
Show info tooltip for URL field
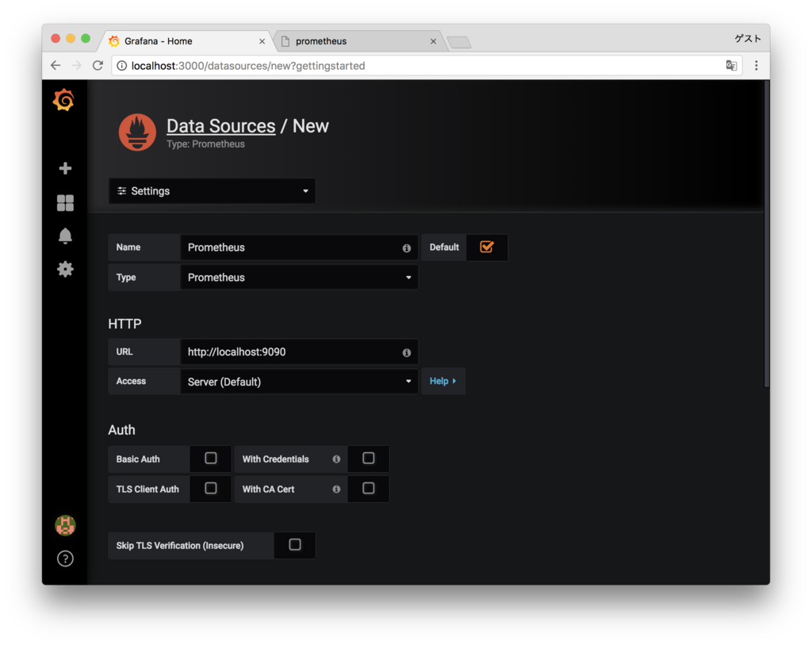pyautogui.click(x=407, y=353)
